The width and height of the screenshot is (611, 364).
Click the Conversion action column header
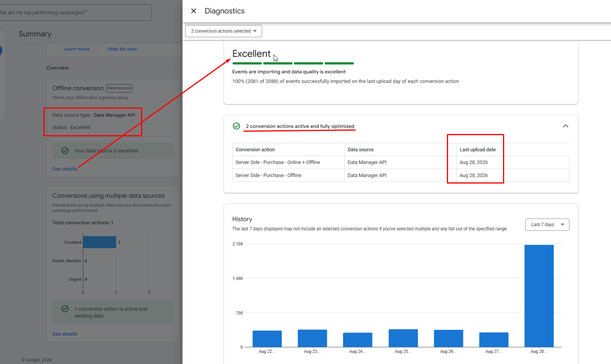coord(255,150)
